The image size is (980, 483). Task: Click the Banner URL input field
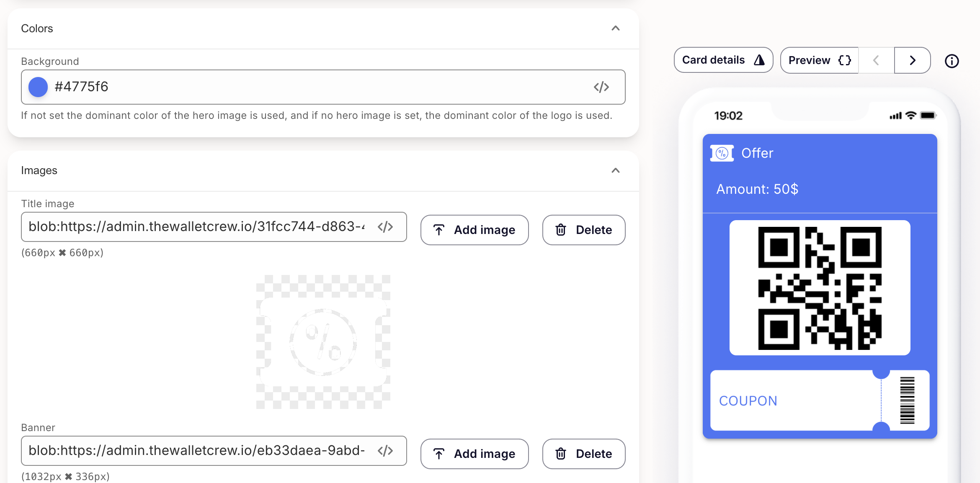point(197,451)
